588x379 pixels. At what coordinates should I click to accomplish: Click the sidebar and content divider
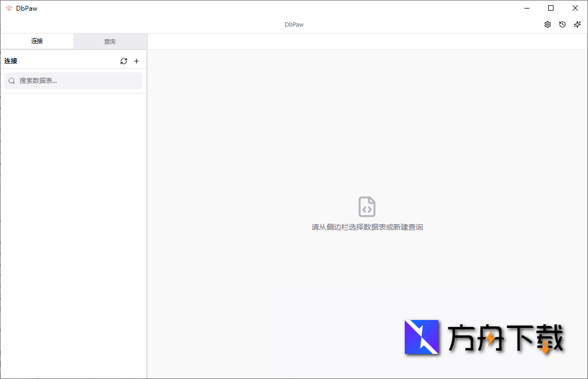coord(147,213)
